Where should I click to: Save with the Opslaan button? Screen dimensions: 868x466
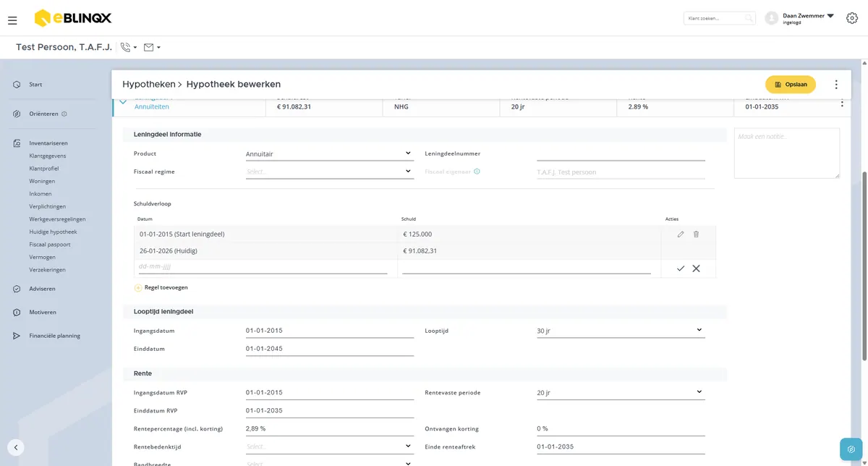coord(791,85)
